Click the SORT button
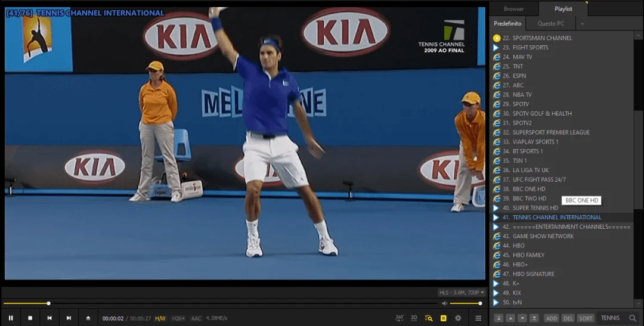The image size is (644, 326). tap(586, 318)
